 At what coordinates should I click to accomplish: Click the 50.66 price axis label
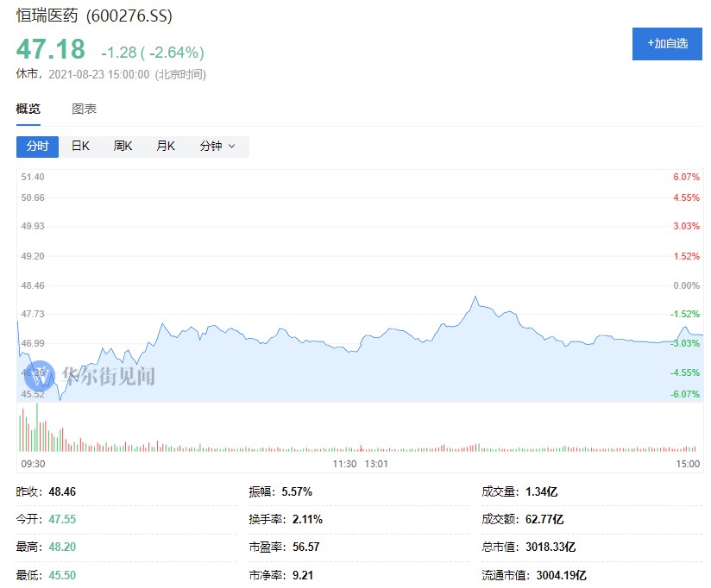pos(33,197)
